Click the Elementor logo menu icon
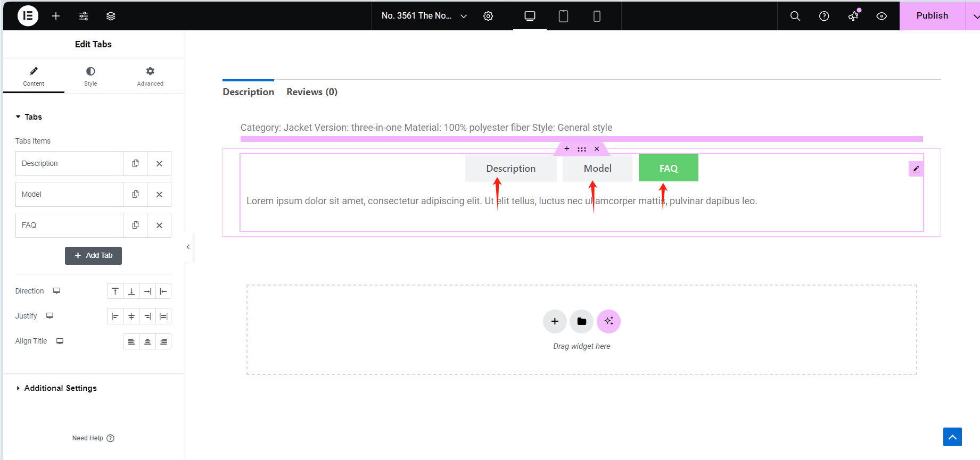Image resolution: width=980 pixels, height=460 pixels. click(28, 16)
